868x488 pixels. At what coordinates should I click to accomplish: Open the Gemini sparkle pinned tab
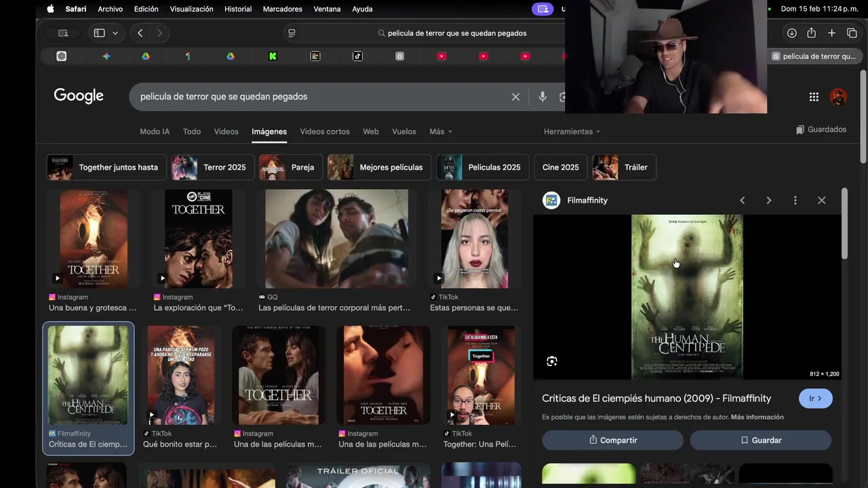tap(106, 56)
